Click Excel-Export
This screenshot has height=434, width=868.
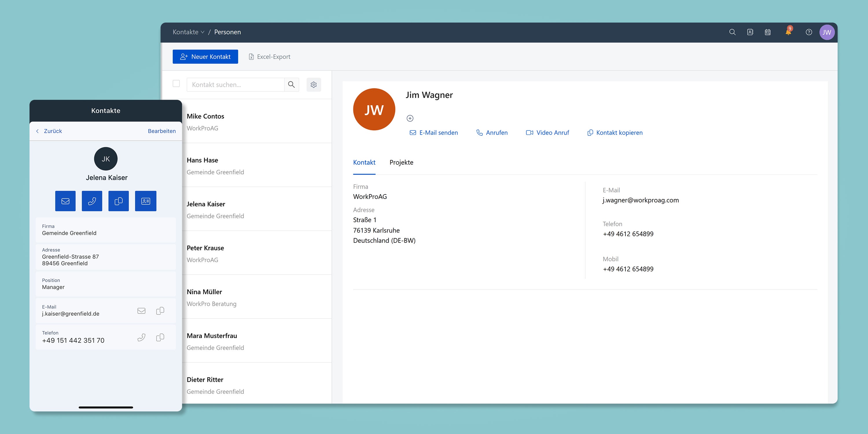[x=270, y=57]
